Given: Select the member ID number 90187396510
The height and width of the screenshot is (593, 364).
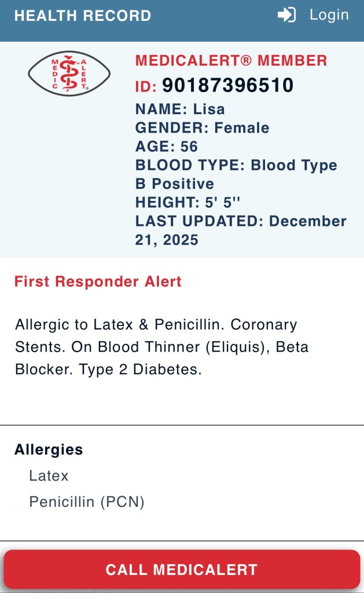Looking at the screenshot, I should [x=227, y=86].
